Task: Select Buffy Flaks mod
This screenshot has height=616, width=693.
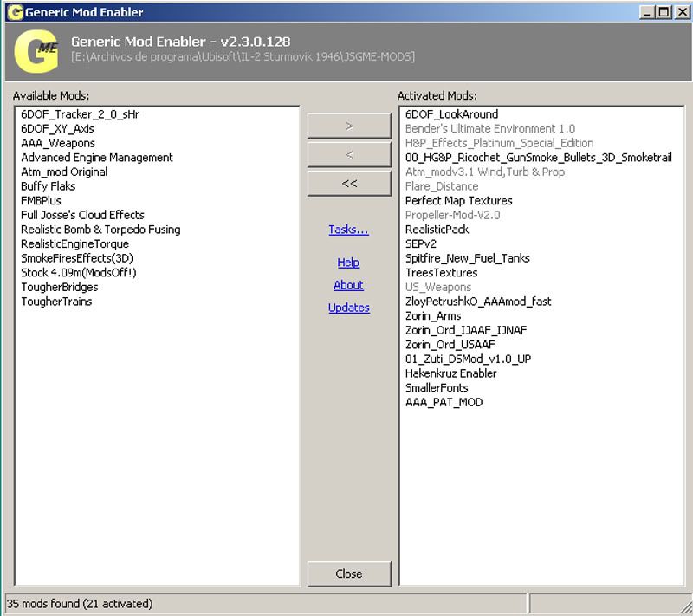Action: 49,186
